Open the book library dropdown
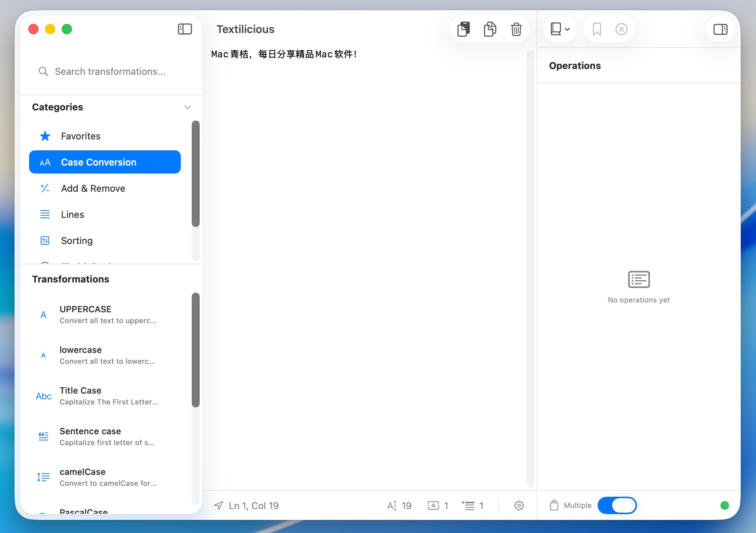Screen dimensions: 756x533 tap(560, 29)
